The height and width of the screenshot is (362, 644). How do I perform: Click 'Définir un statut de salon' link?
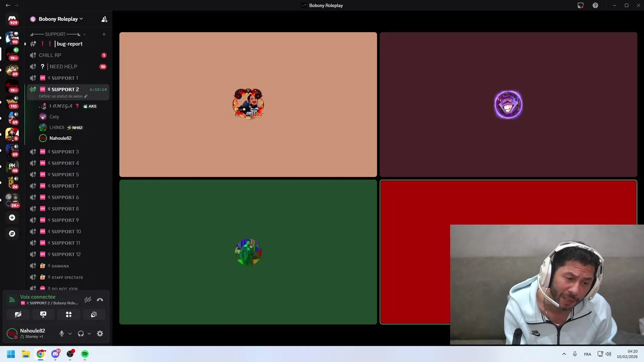[x=63, y=96]
